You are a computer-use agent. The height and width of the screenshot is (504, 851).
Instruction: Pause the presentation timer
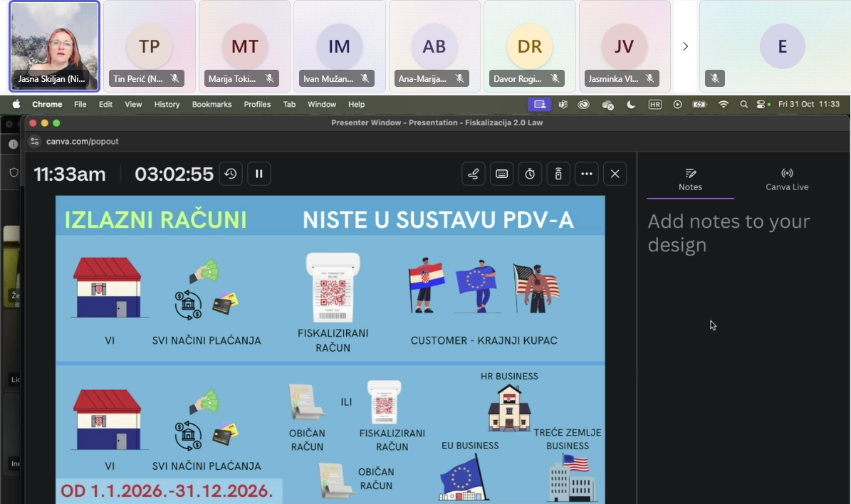tap(259, 174)
